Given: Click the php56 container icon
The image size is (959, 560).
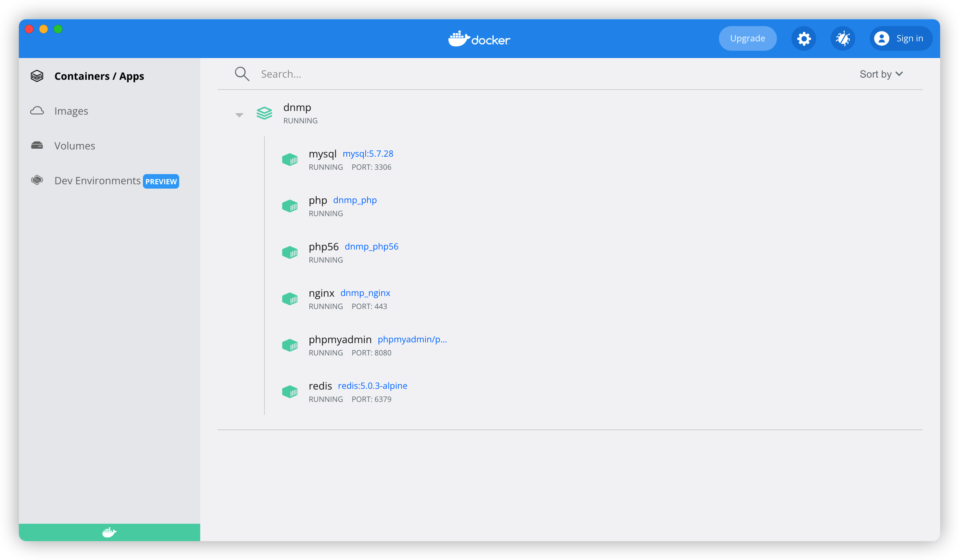Looking at the screenshot, I should [290, 252].
